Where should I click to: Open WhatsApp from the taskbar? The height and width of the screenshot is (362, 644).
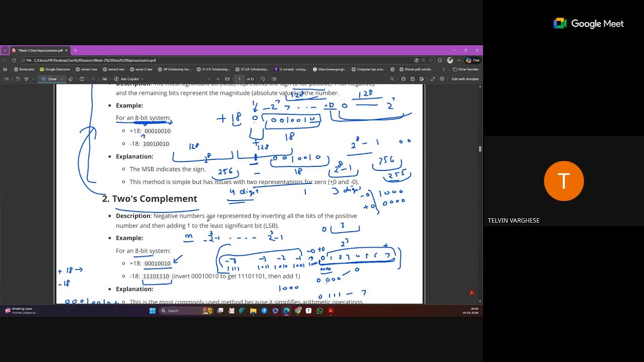click(319, 311)
